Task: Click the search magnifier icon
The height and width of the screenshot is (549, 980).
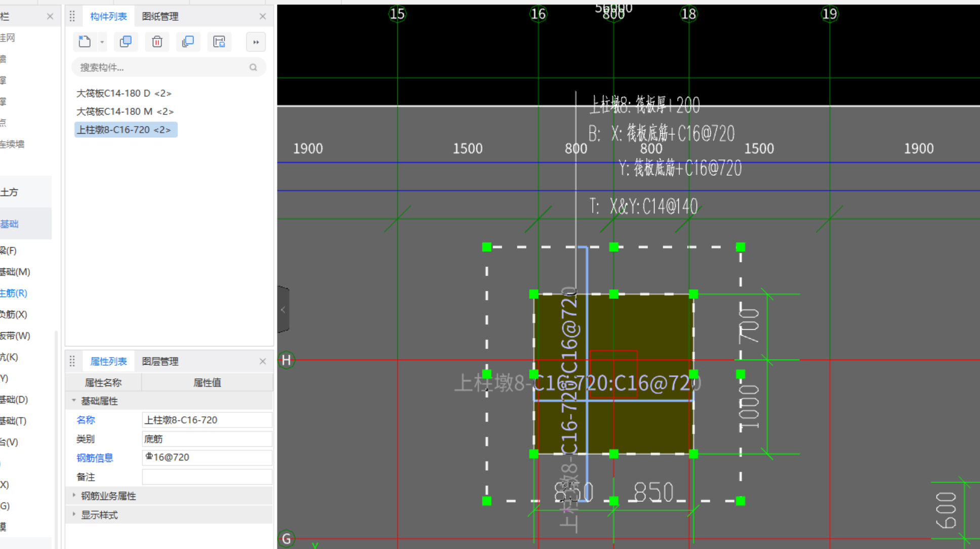Action: (x=253, y=67)
